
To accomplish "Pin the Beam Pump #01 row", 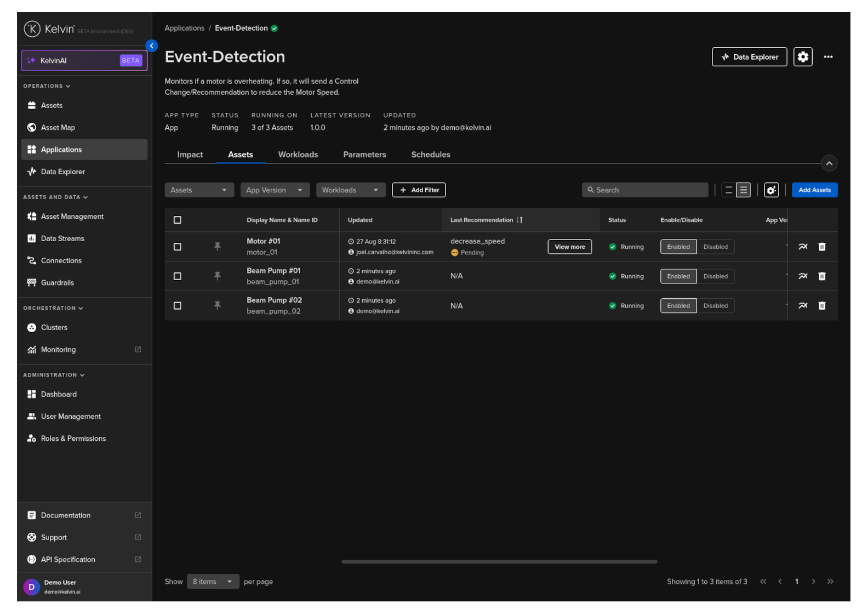I will [218, 276].
